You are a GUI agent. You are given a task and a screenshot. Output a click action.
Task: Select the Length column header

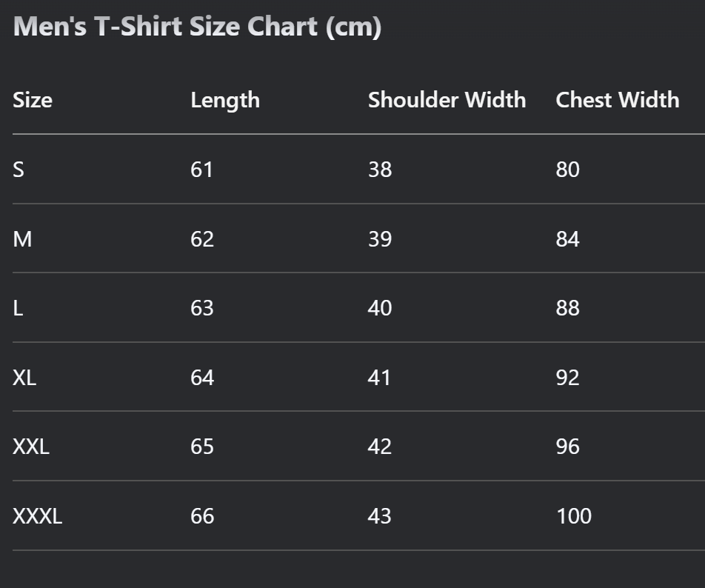[x=225, y=101]
